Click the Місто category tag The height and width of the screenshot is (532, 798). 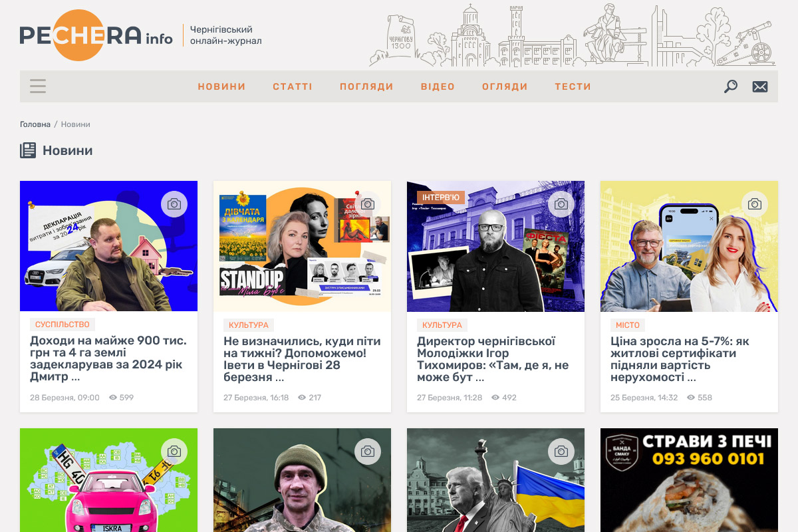click(627, 325)
